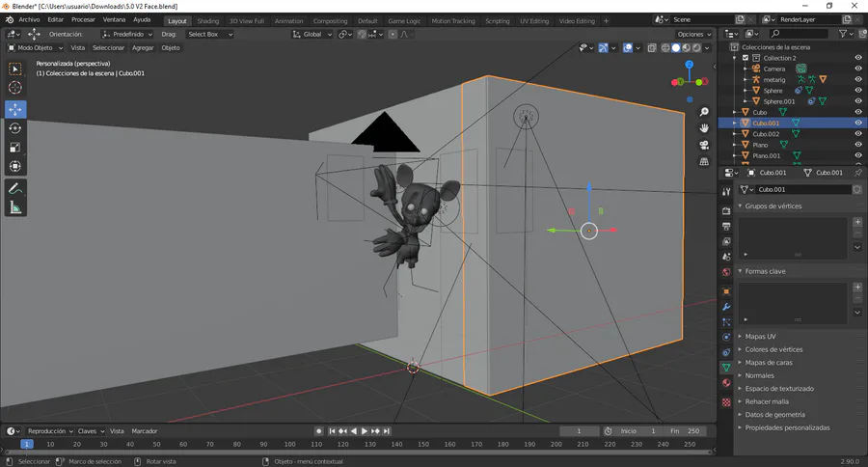Activate the Annotate pencil tool
Image resolution: width=868 pixels, height=467 pixels.
tap(14, 189)
